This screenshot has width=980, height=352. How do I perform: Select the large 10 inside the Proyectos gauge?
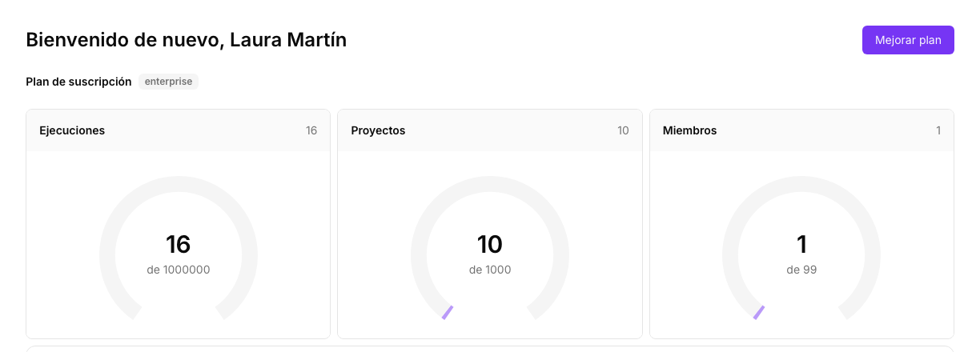490,244
